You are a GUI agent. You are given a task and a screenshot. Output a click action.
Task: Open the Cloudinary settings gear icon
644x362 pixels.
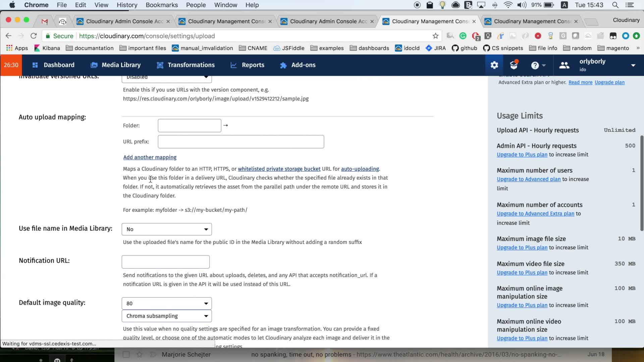(x=494, y=65)
